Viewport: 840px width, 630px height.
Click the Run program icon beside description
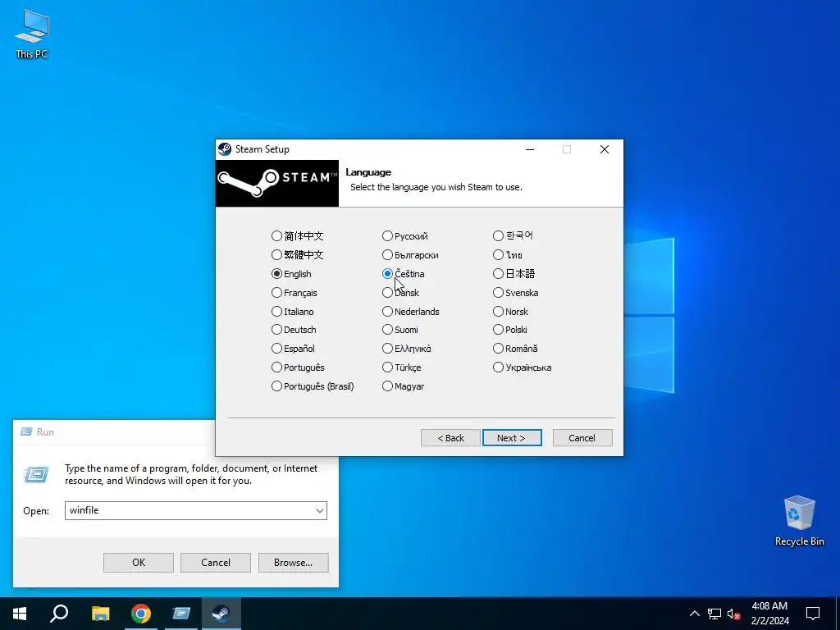(x=36, y=474)
